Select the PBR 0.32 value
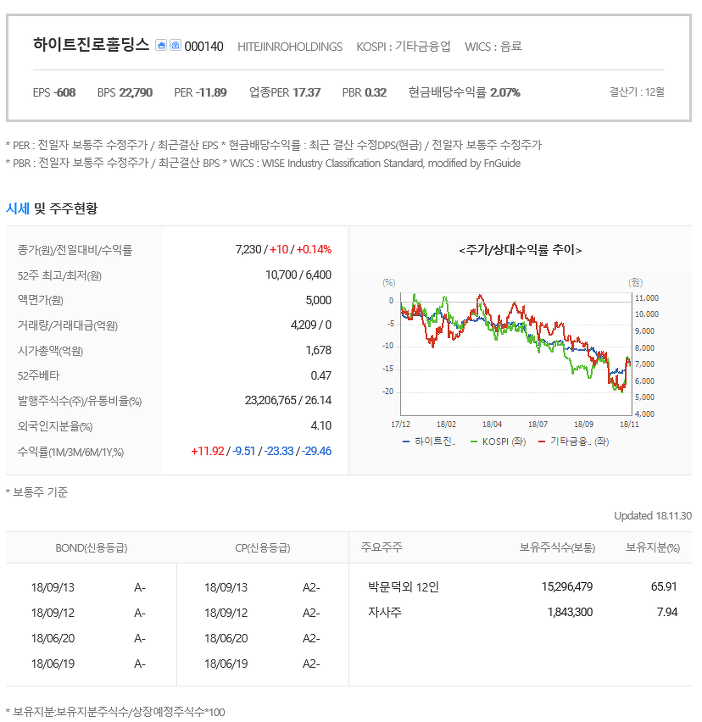 point(364,93)
